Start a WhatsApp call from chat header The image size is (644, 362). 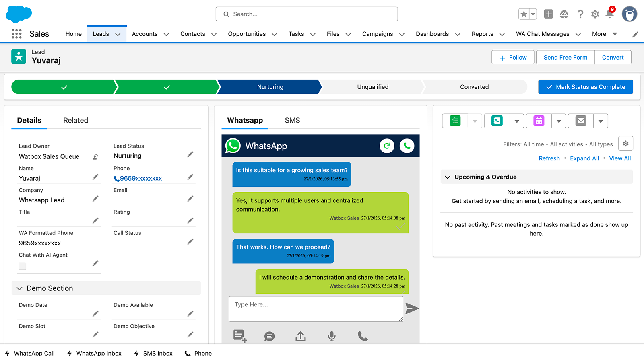pyautogui.click(x=407, y=146)
